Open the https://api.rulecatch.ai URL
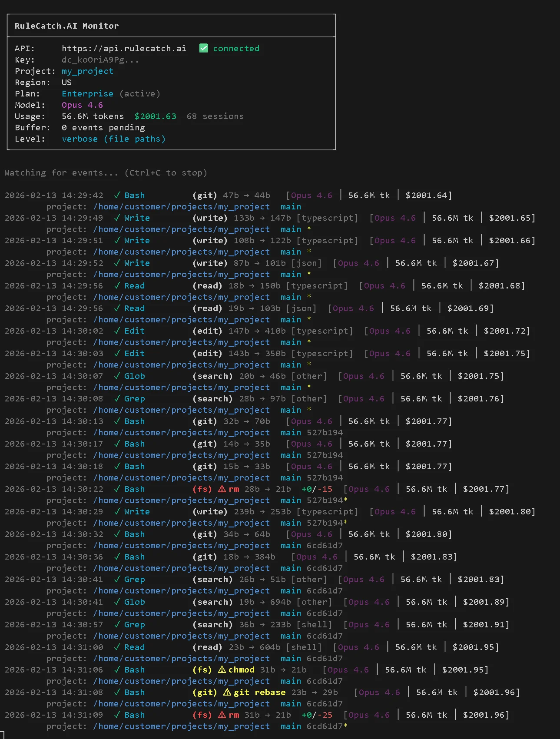Image resolution: width=560 pixels, height=739 pixels. (124, 48)
